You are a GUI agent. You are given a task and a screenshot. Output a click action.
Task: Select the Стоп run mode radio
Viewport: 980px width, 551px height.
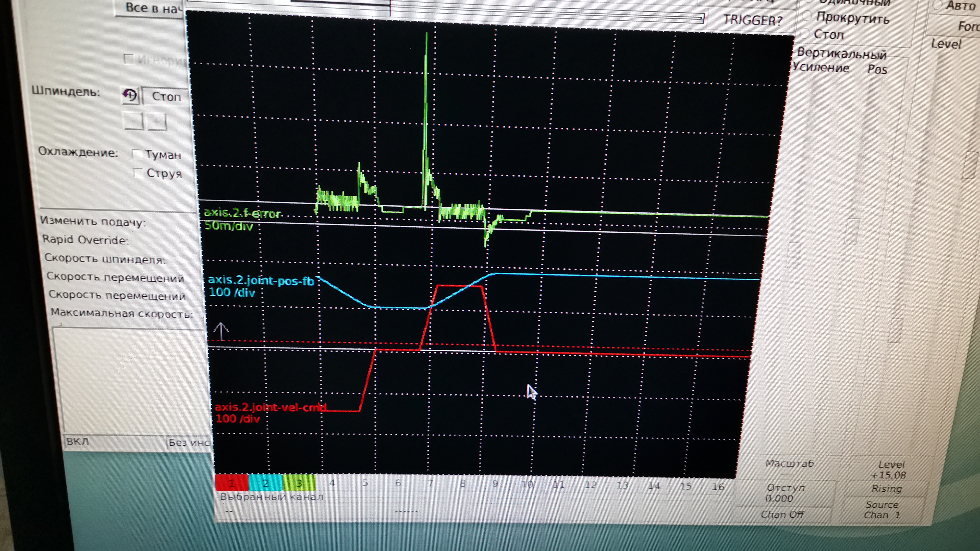click(805, 33)
